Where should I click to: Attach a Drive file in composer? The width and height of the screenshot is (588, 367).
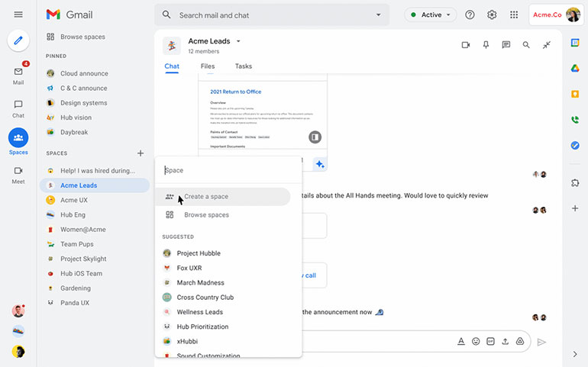click(520, 341)
